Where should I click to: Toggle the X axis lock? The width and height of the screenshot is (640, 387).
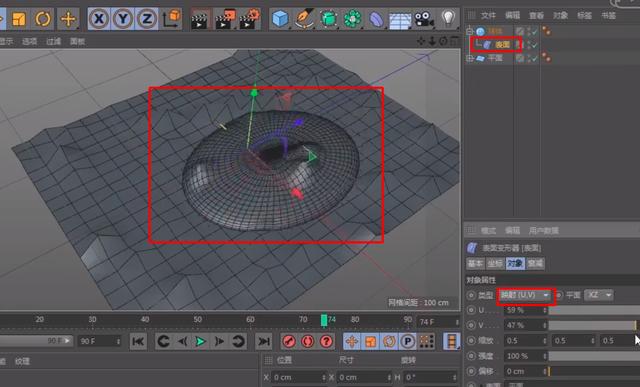point(99,19)
